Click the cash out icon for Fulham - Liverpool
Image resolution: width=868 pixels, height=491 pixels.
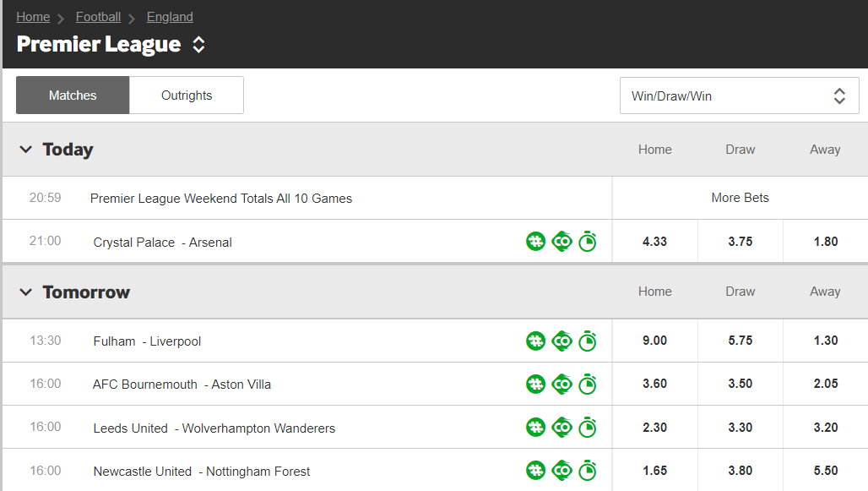(x=561, y=341)
